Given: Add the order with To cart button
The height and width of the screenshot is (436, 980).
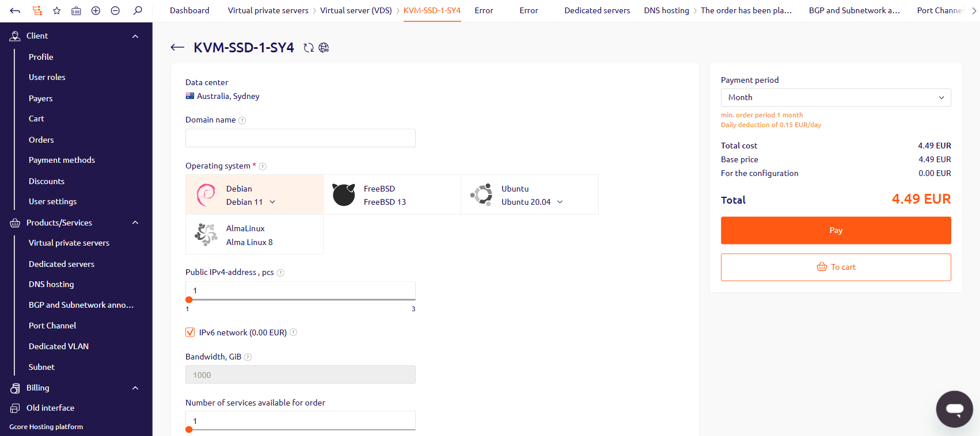Looking at the screenshot, I should click(835, 267).
